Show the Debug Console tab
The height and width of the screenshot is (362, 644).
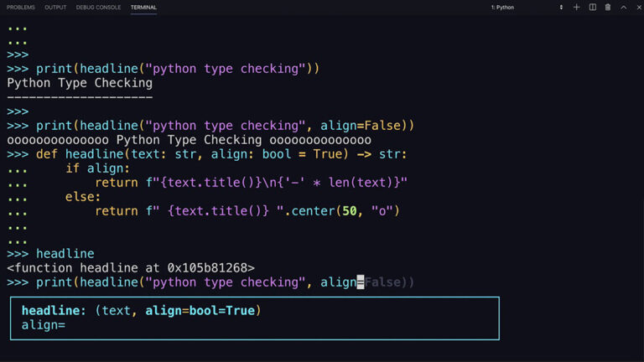(x=98, y=8)
